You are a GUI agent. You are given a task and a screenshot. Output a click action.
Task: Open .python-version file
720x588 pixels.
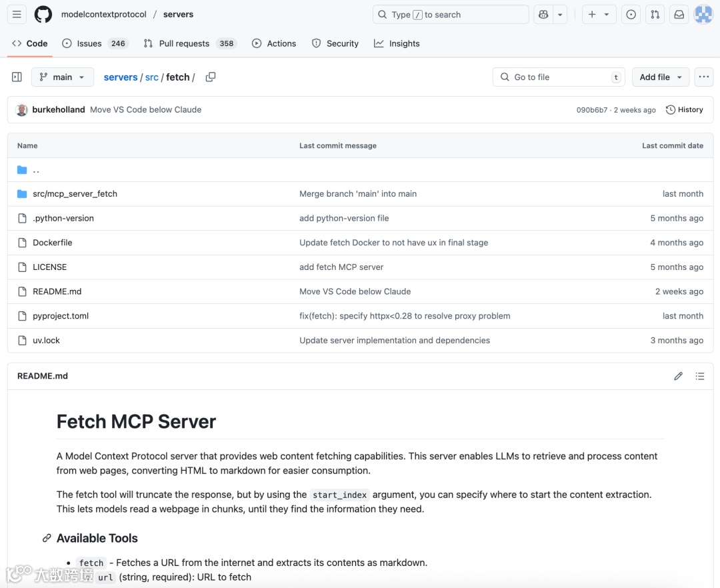63,218
